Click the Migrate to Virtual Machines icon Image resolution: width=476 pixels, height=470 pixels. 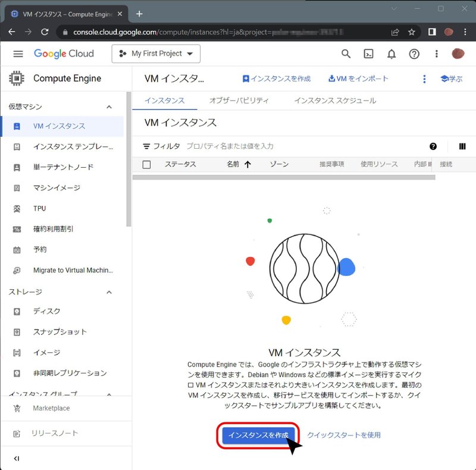point(17,270)
